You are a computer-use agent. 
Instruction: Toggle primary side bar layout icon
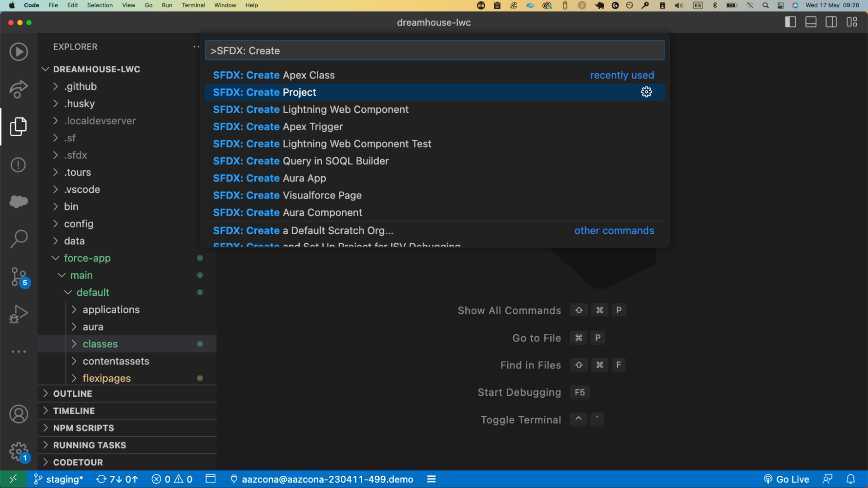[790, 22]
